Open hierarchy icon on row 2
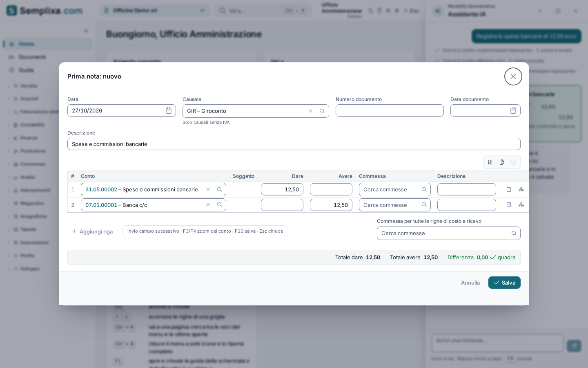 click(521, 205)
